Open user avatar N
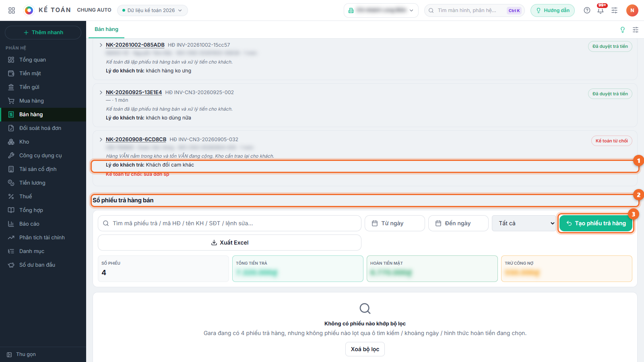Image resolution: width=644 pixels, height=362 pixels. (632, 10)
